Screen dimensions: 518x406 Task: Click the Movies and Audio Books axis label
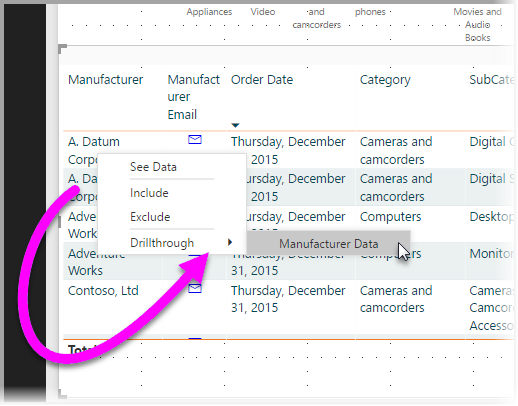[x=477, y=25]
